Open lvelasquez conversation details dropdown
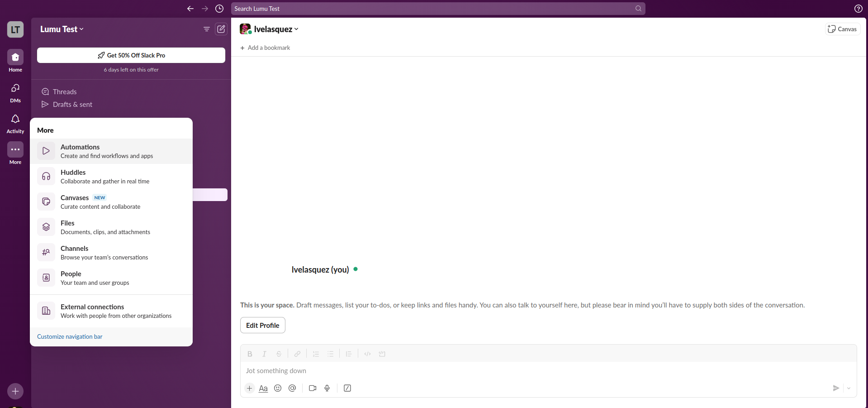 tap(275, 29)
